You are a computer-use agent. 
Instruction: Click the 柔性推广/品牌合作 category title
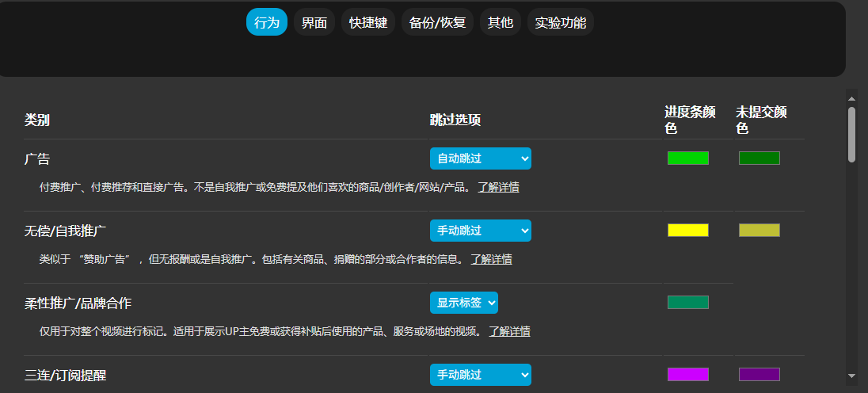pos(78,303)
